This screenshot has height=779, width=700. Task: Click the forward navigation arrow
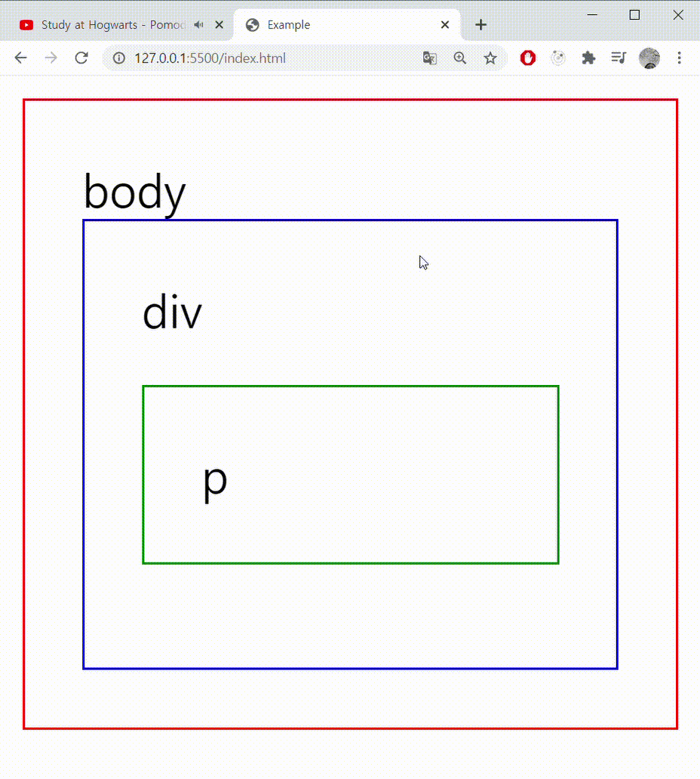tap(51, 58)
